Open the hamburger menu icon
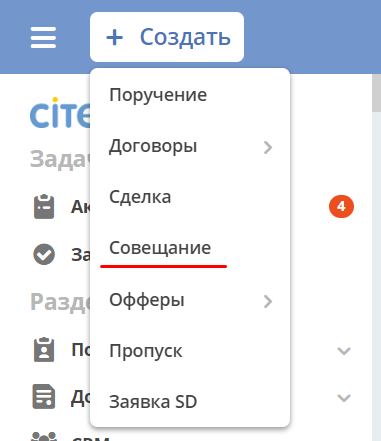Image resolution: width=381 pixels, height=441 pixels. (43, 37)
